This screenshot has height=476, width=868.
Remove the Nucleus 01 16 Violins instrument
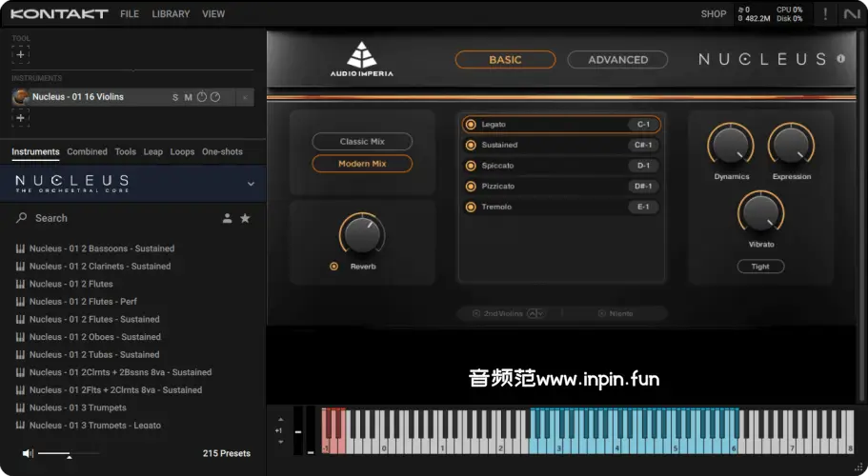(x=245, y=97)
